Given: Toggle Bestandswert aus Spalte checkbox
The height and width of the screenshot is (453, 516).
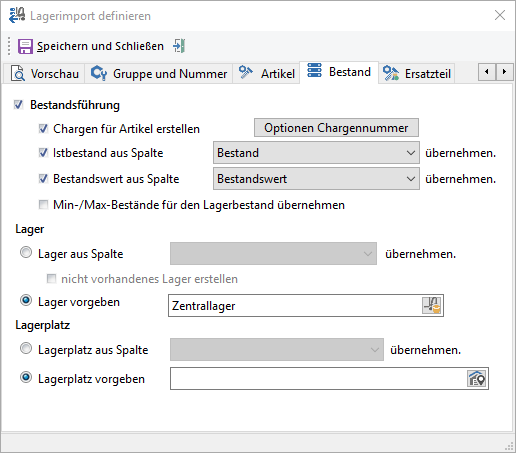Looking at the screenshot, I should [43, 179].
